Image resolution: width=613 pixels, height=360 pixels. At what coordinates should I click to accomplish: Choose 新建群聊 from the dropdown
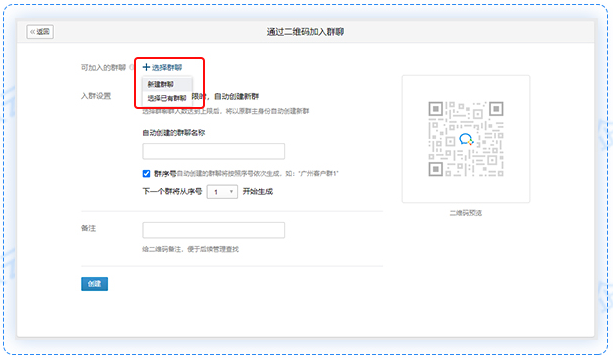(167, 84)
